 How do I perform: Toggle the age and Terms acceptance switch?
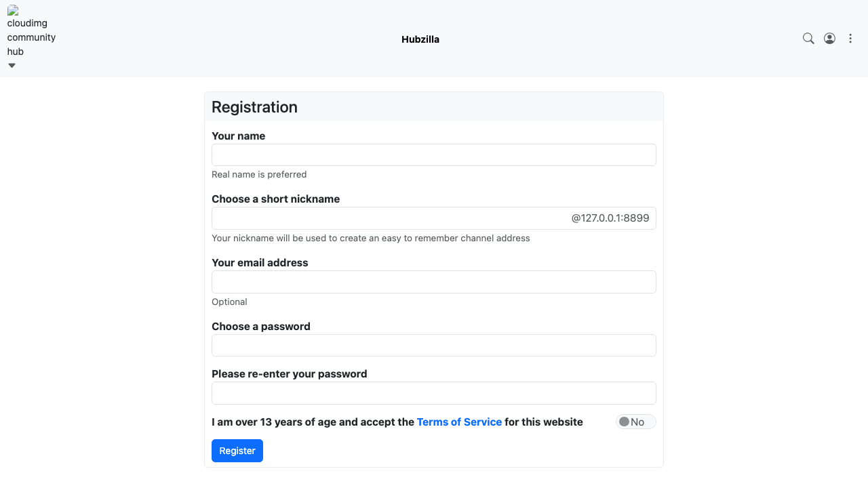636,422
